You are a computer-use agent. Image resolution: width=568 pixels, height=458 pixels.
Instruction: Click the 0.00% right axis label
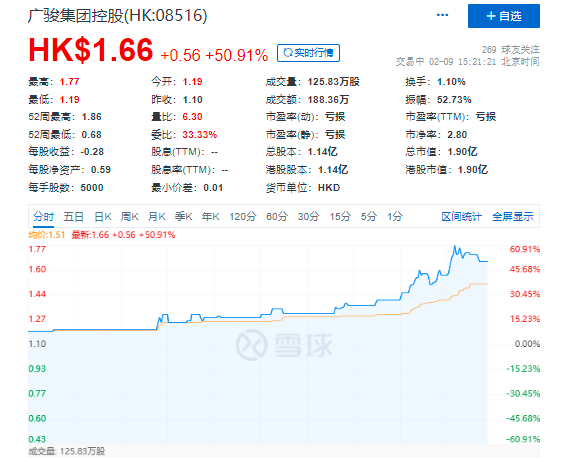[527, 344]
